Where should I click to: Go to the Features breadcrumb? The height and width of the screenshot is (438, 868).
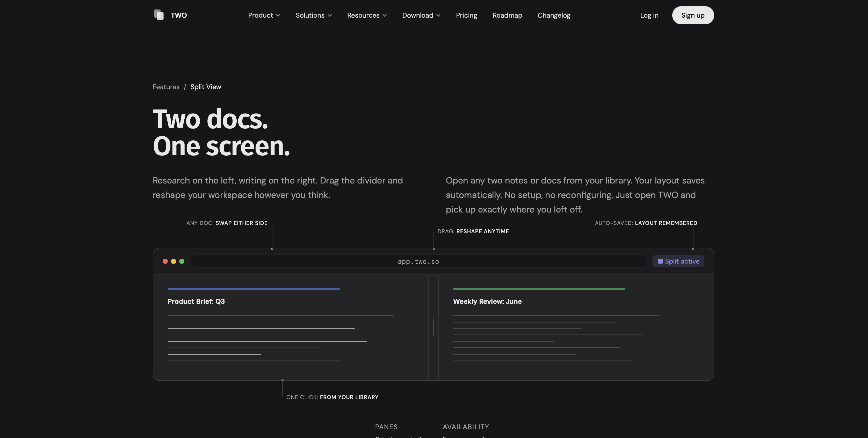166,87
